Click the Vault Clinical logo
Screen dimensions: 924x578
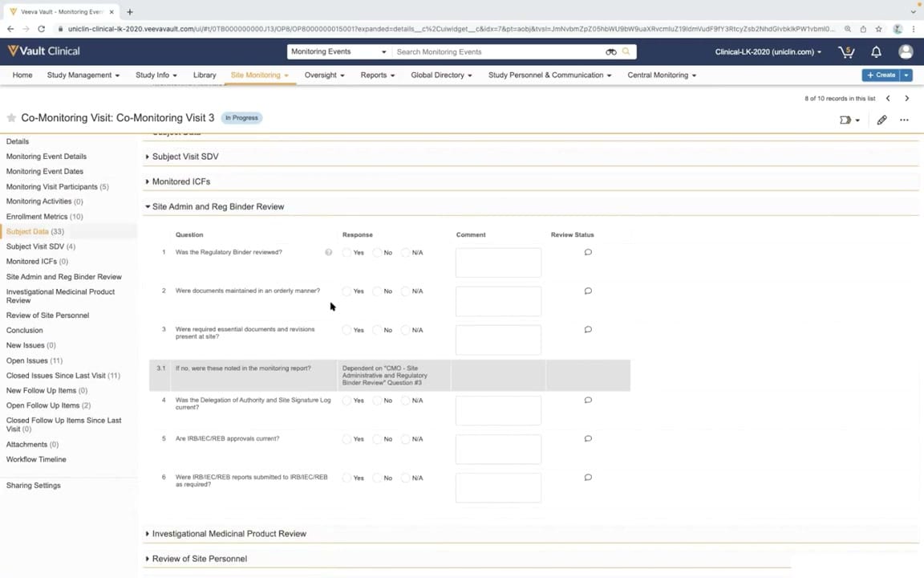43,51
